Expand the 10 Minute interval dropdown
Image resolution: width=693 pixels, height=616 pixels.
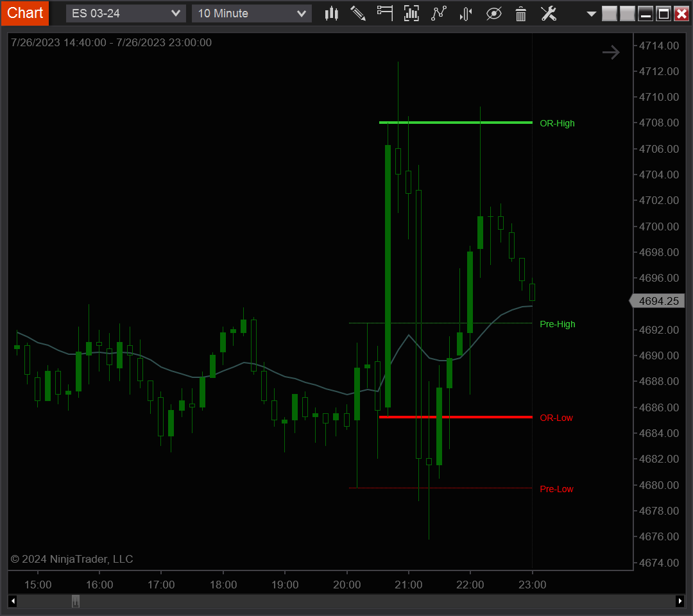(x=252, y=13)
